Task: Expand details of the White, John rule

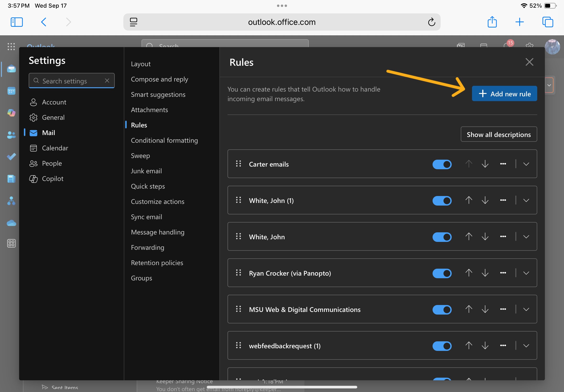Action: click(526, 237)
